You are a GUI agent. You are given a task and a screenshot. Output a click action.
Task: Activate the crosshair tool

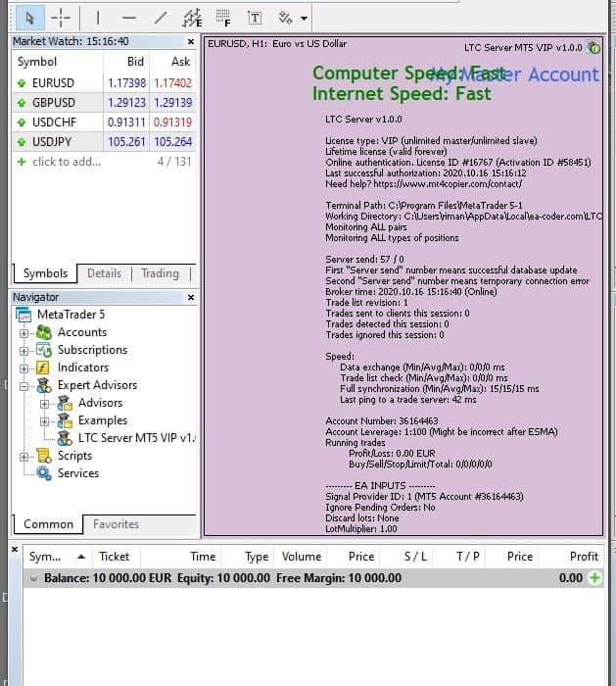[61, 18]
